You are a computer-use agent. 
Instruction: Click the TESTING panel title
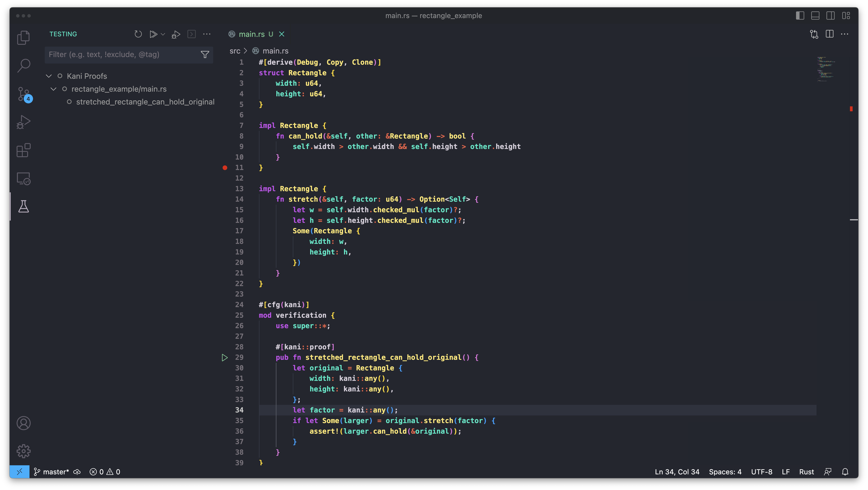pos(63,34)
